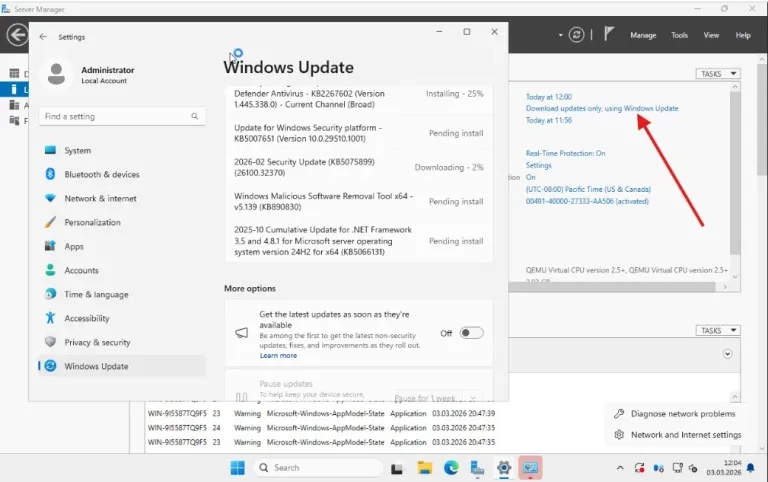Click the taskbar clock showing 12:04
Image resolution: width=768 pixels, height=482 pixels.
tap(723, 468)
